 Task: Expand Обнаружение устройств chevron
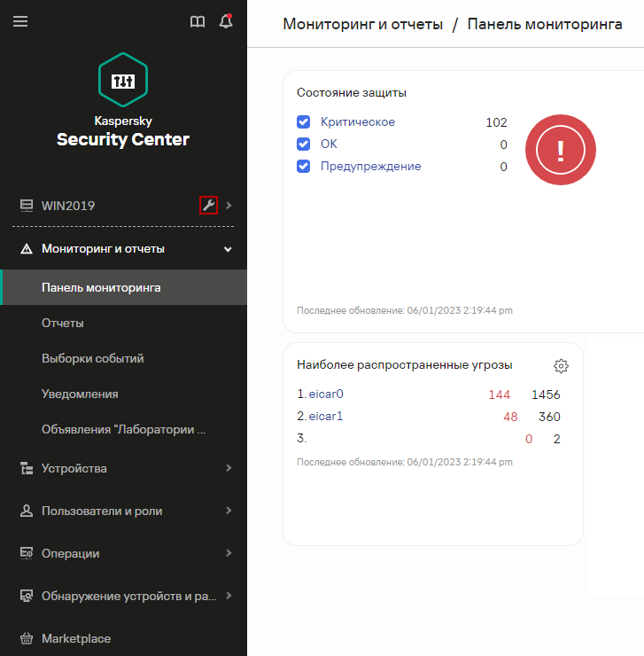(x=229, y=596)
